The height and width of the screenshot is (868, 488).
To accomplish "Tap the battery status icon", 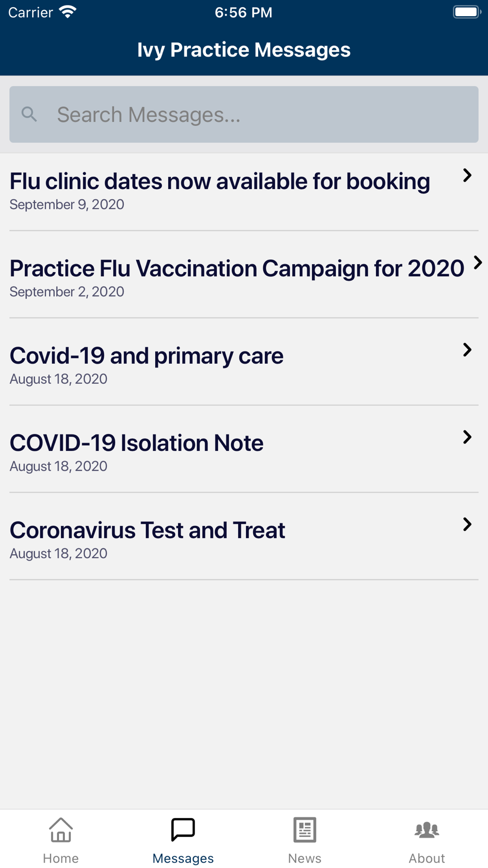I will pos(467,12).
